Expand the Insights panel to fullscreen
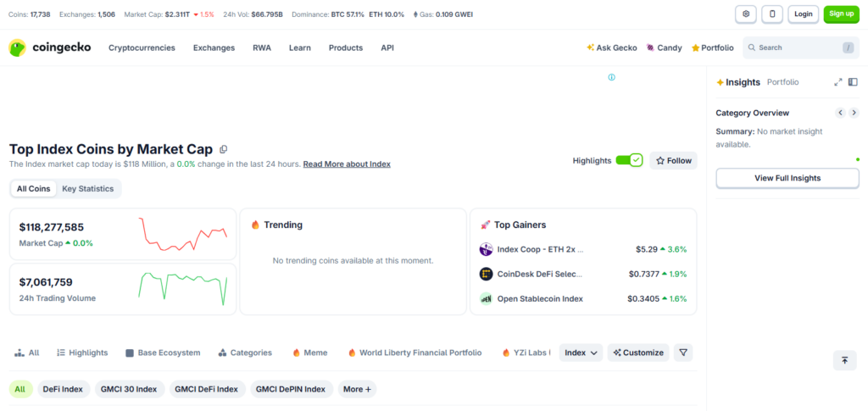This screenshot has height=411, width=868. 838,82
